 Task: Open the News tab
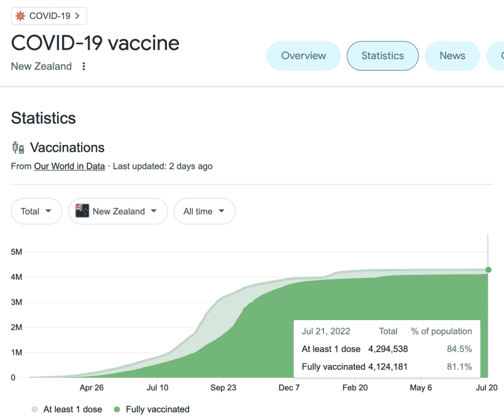pos(452,56)
